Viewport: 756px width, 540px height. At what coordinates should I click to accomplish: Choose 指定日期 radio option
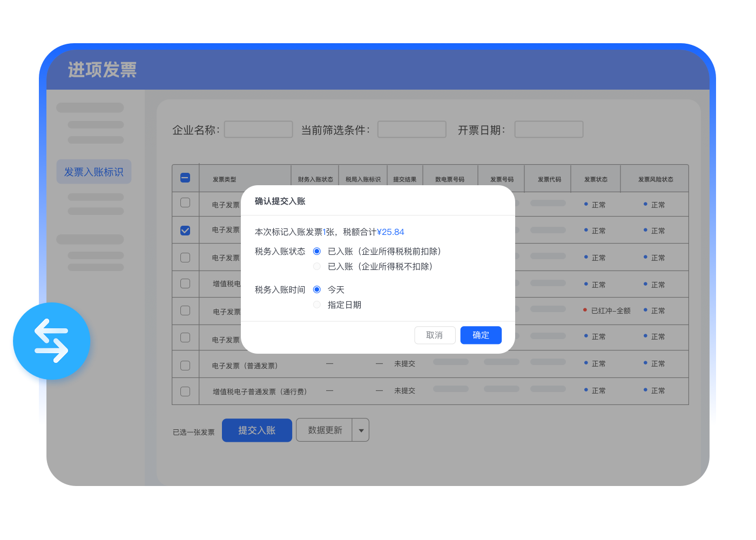click(317, 305)
